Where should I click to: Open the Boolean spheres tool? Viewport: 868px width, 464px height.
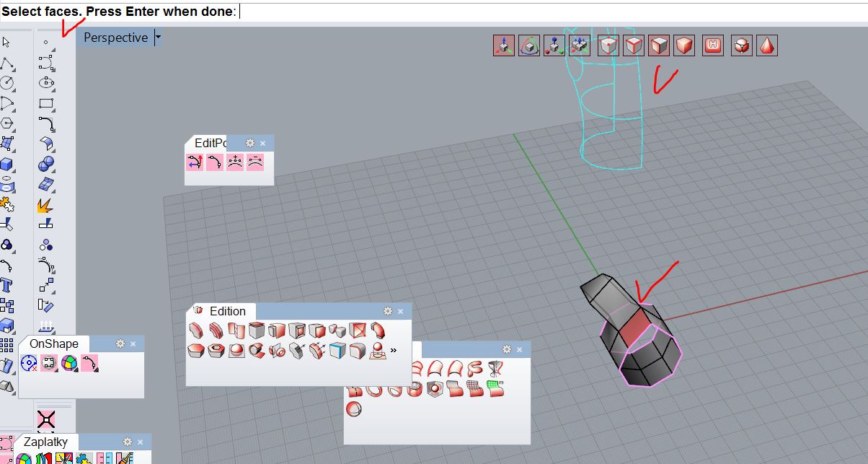tap(46, 165)
